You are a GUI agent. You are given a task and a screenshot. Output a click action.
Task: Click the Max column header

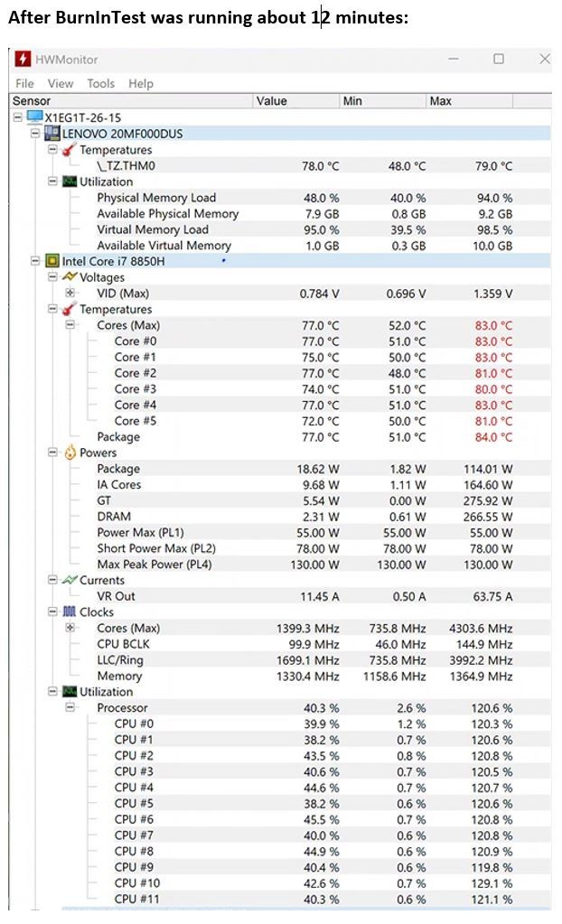(x=470, y=101)
